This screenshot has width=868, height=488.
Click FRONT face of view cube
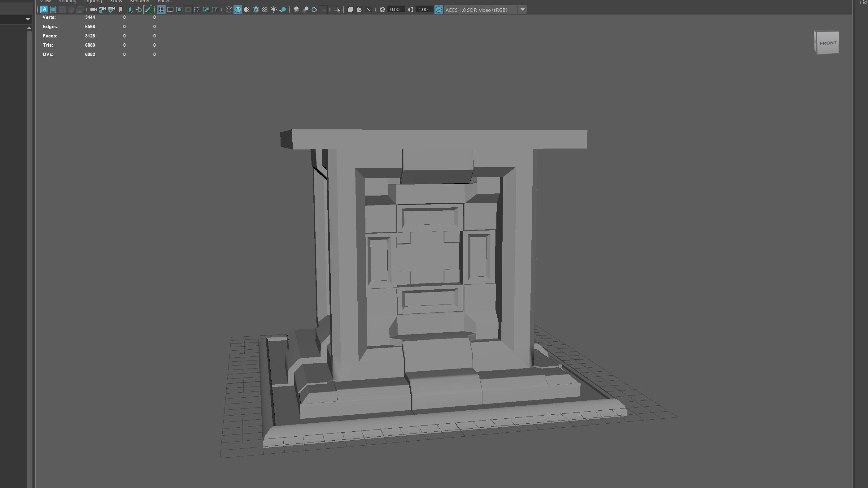click(828, 43)
